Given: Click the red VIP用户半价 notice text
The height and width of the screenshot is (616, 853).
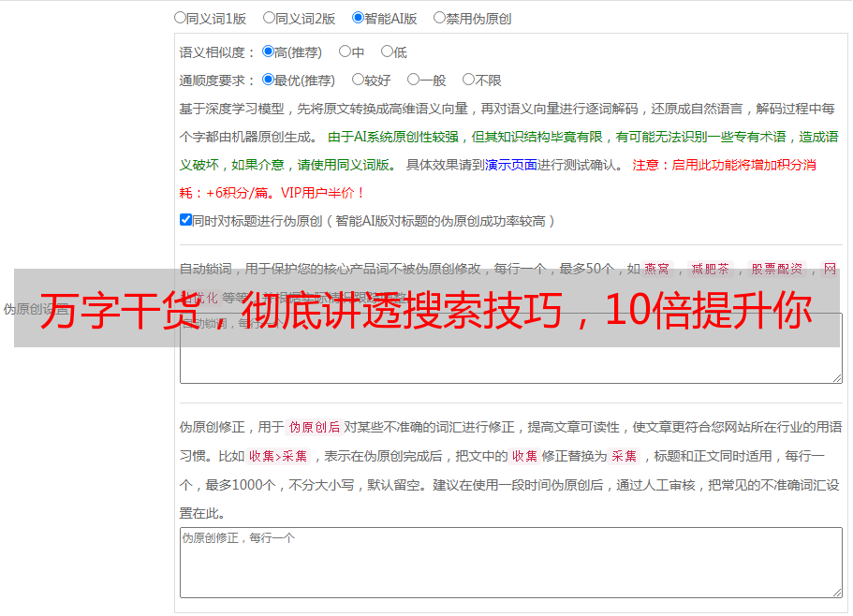Looking at the screenshot, I should (x=322, y=193).
